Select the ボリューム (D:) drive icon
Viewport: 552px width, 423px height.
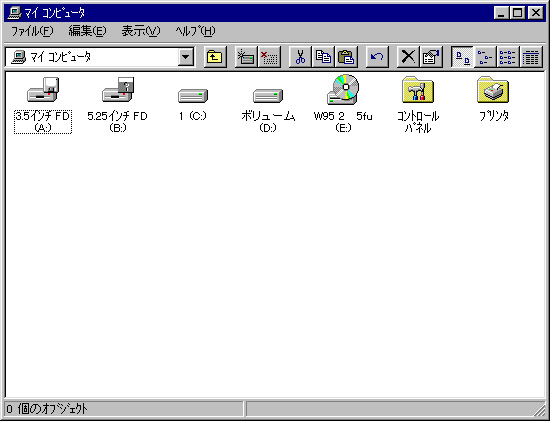point(268,95)
